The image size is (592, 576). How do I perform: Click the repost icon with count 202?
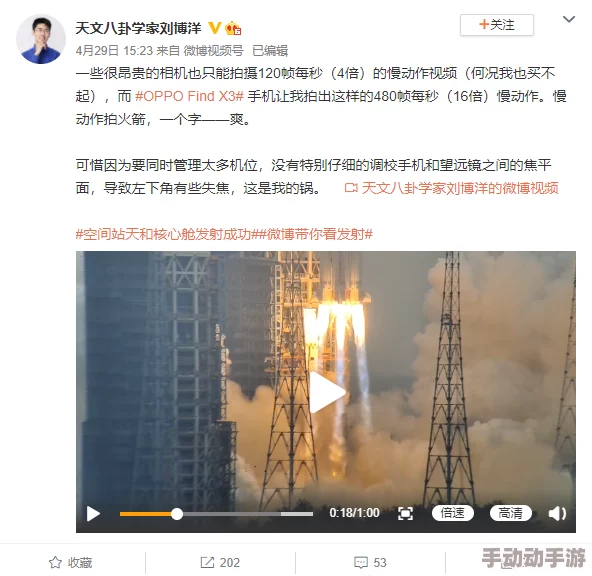coord(207,562)
